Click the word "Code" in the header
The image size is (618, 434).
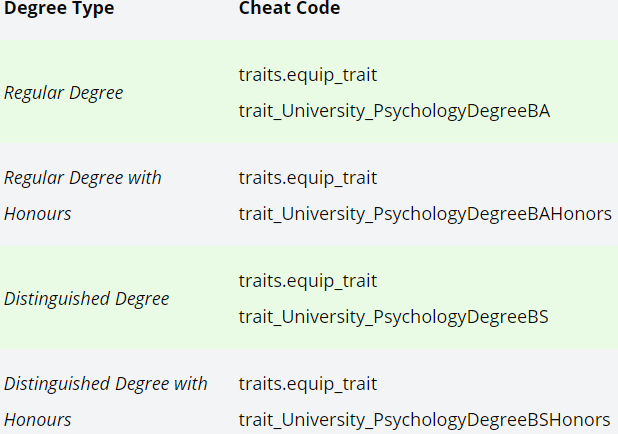coord(318,9)
